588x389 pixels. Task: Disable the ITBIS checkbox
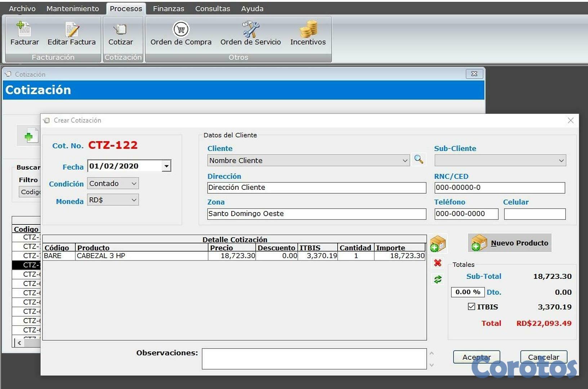[471, 307]
